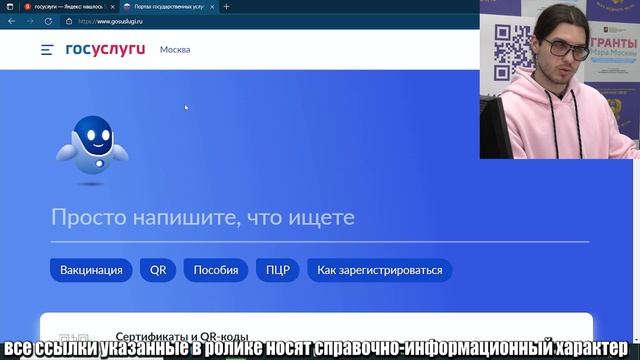Reload the current page
640x360 pixels.
click(48, 21)
